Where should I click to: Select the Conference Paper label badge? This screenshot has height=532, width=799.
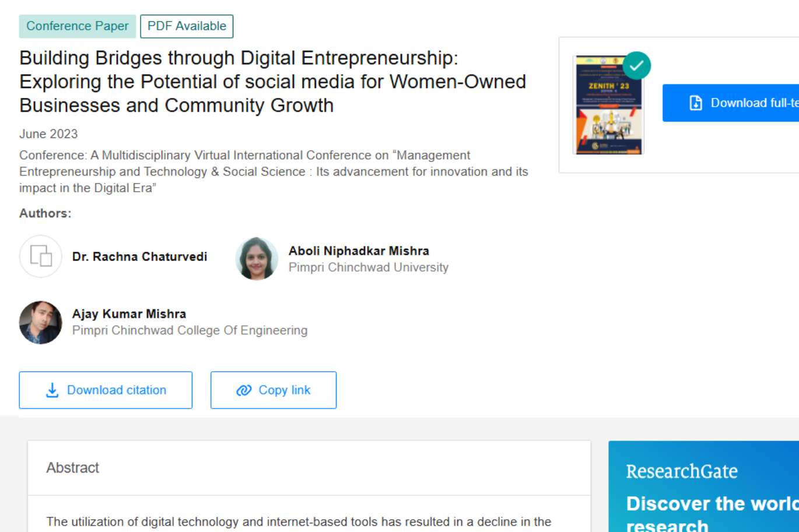[x=77, y=26]
